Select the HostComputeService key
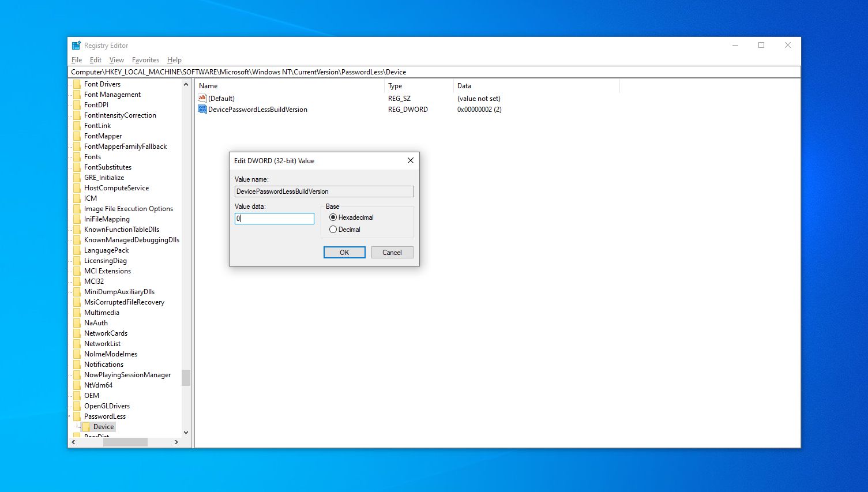 [x=117, y=188]
